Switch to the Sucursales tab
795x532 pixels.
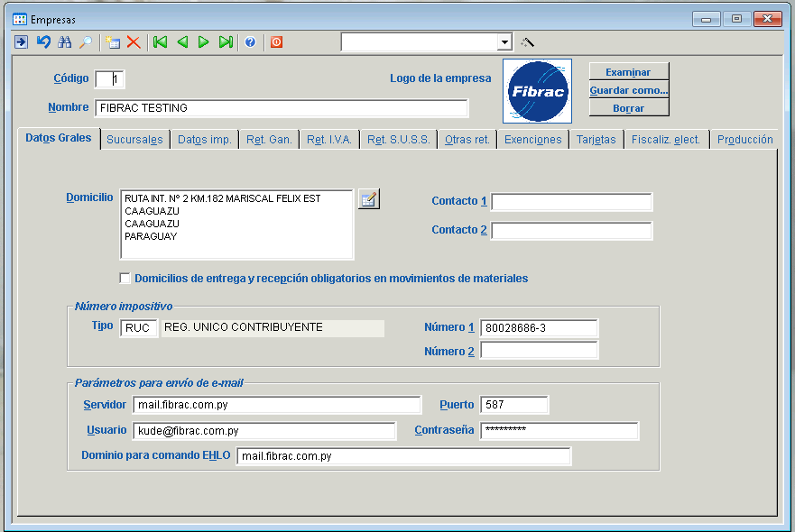(134, 140)
